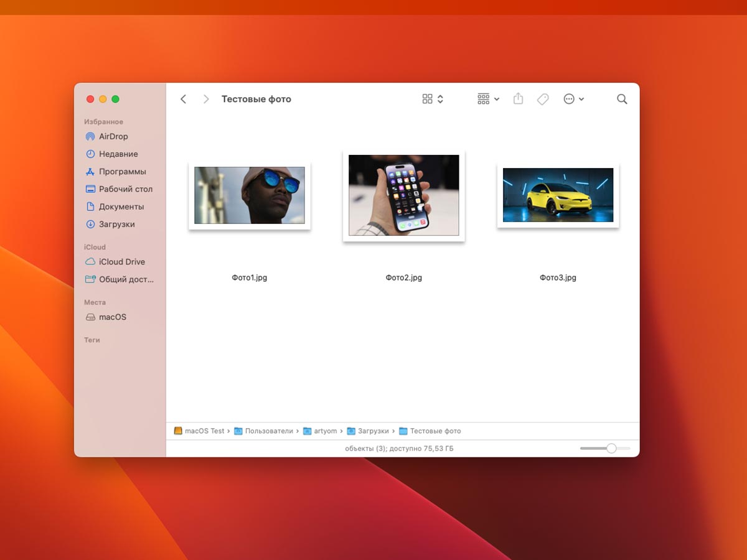Click the back navigation arrow
The width and height of the screenshot is (747, 560).
click(x=183, y=99)
